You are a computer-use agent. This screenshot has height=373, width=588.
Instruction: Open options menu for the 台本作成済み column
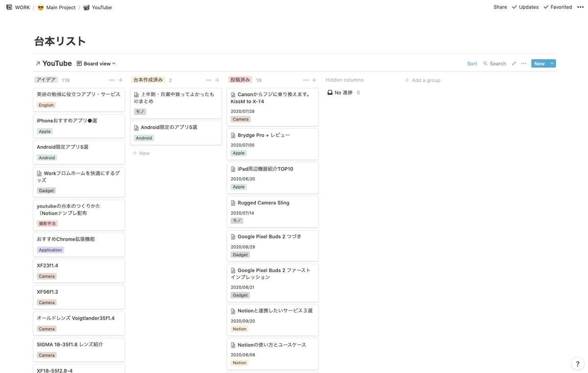click(x=209, y=80)
